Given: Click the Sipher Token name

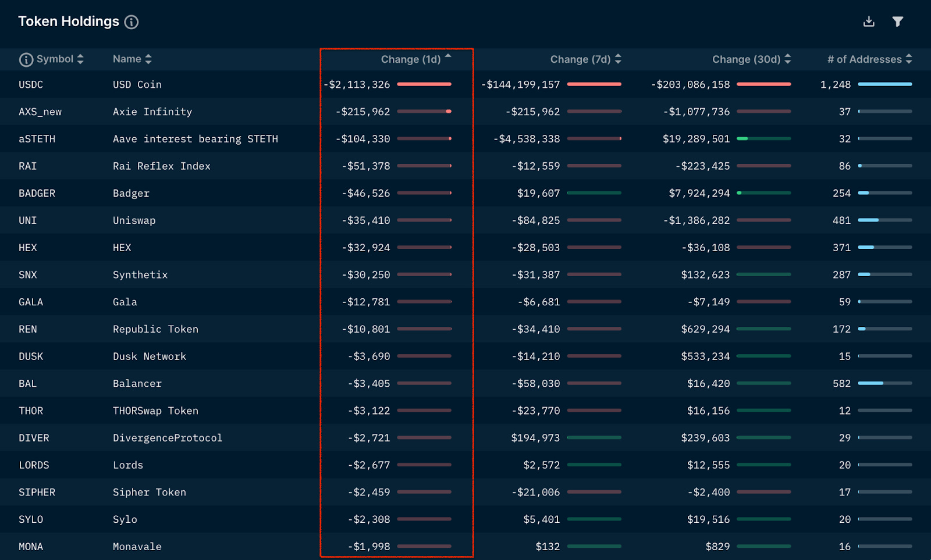Looking at the screenshot, I should click(150, 493).
